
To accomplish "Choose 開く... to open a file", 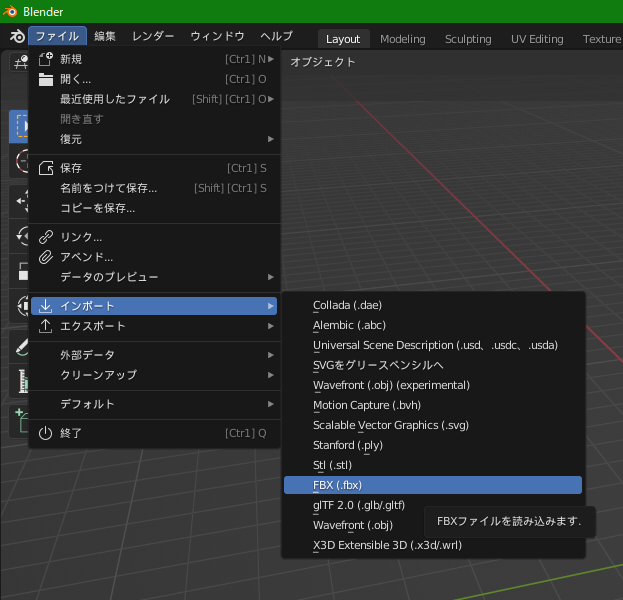I will click(154, 79).
